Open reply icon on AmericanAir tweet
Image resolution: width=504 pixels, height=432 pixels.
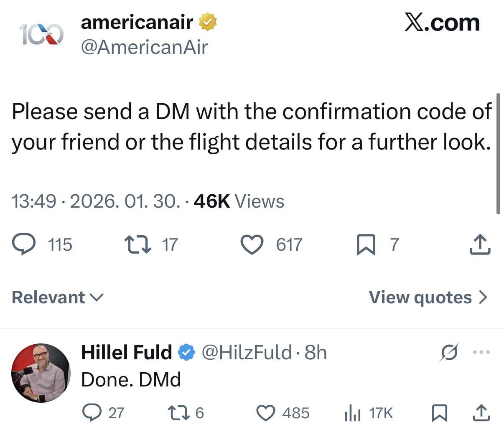(x=24, y=244)
